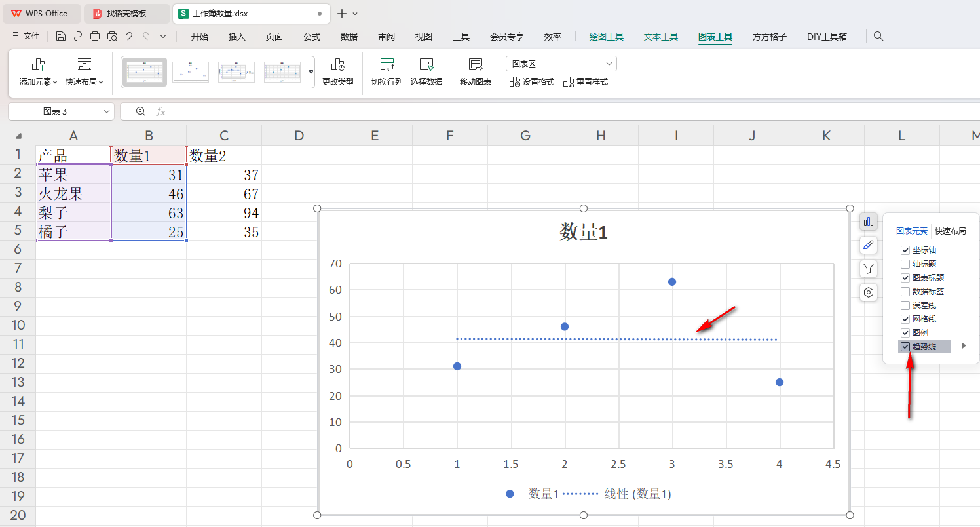This screenshot has height=527, width=980.
Task: Switch to 图表元素 tab in chart panel
Action: [912, 231]
